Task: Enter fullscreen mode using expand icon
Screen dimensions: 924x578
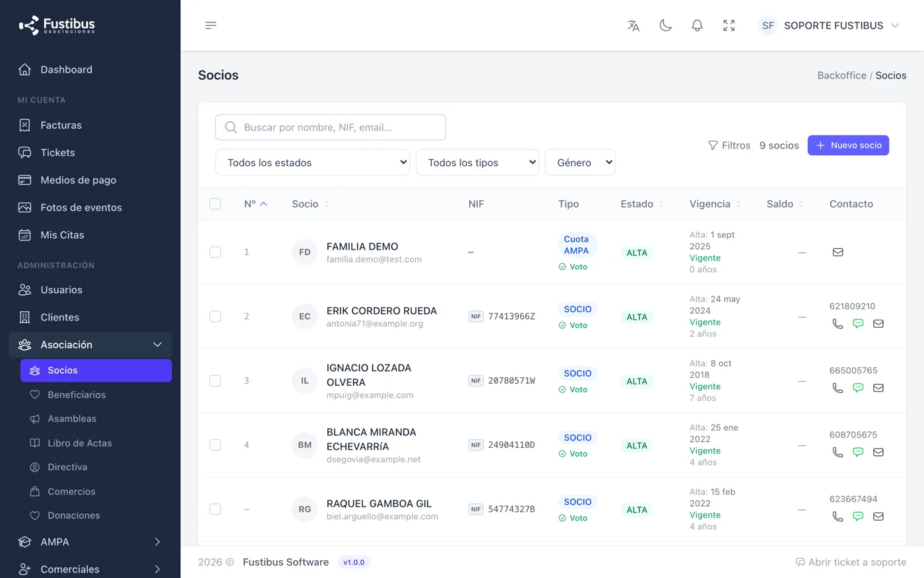Action: coord(729,25)
